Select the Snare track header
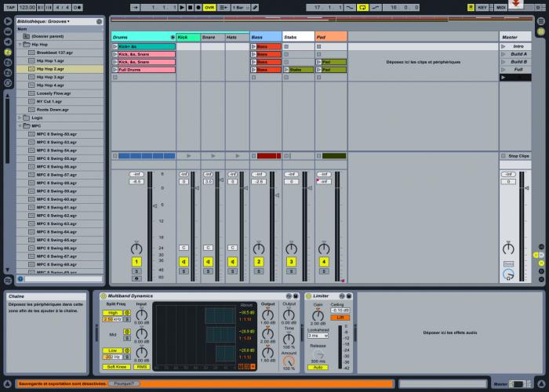The height and width of the screenshot is (392, 549). point(213,37)
